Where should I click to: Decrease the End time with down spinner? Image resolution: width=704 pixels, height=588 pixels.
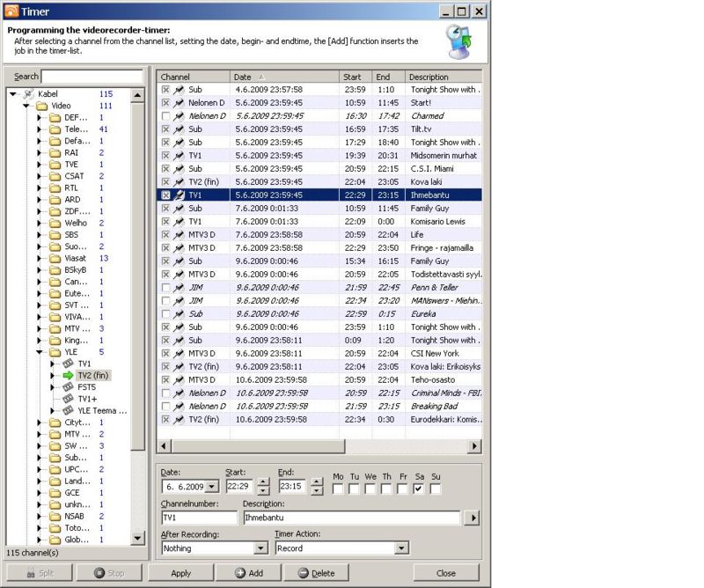(317, 490)
